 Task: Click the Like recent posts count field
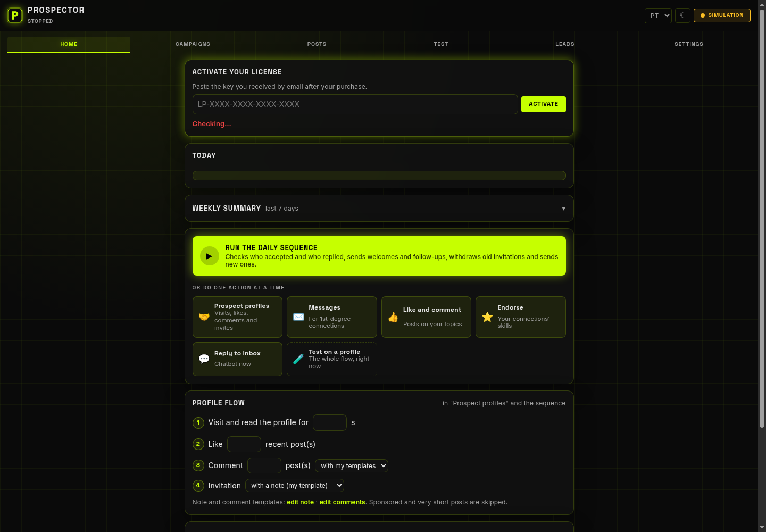[x=244, y=444]
